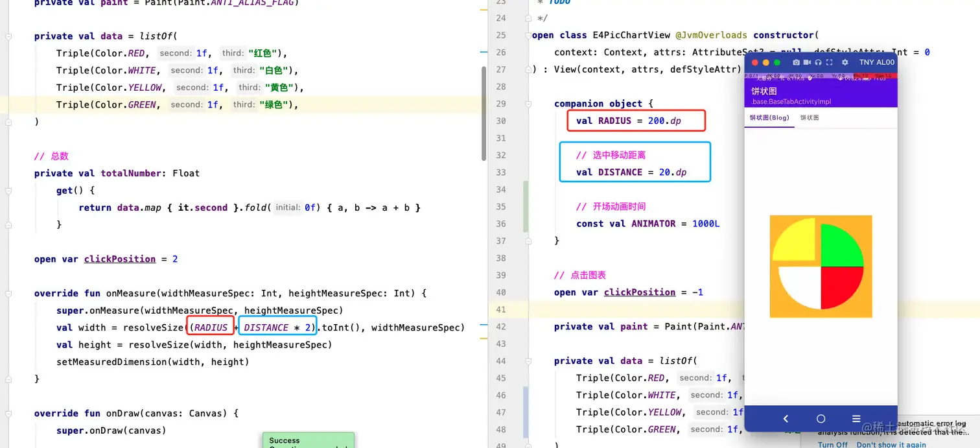This screenshot has width=980, height=448.
Task: Click the TNY AL00 device title
Action: pos(877,62)
